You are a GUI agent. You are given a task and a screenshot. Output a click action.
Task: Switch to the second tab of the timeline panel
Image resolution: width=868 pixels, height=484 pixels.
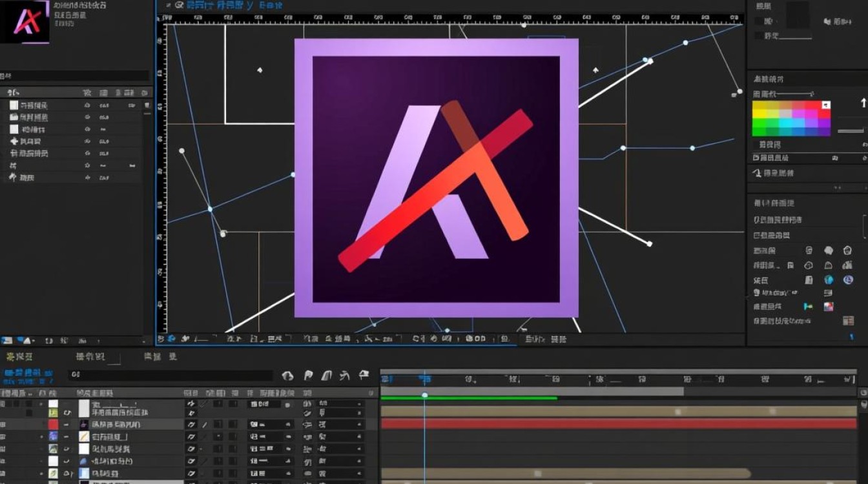(89, 356)
